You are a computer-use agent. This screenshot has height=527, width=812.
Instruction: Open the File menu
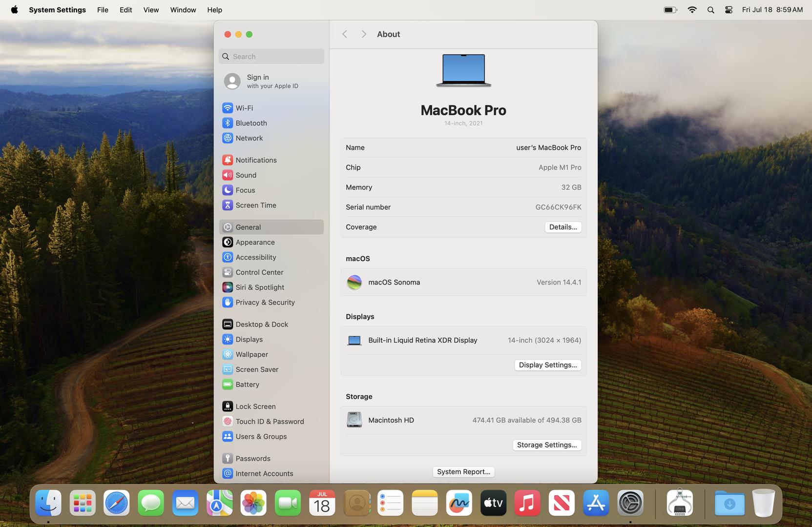103,10
